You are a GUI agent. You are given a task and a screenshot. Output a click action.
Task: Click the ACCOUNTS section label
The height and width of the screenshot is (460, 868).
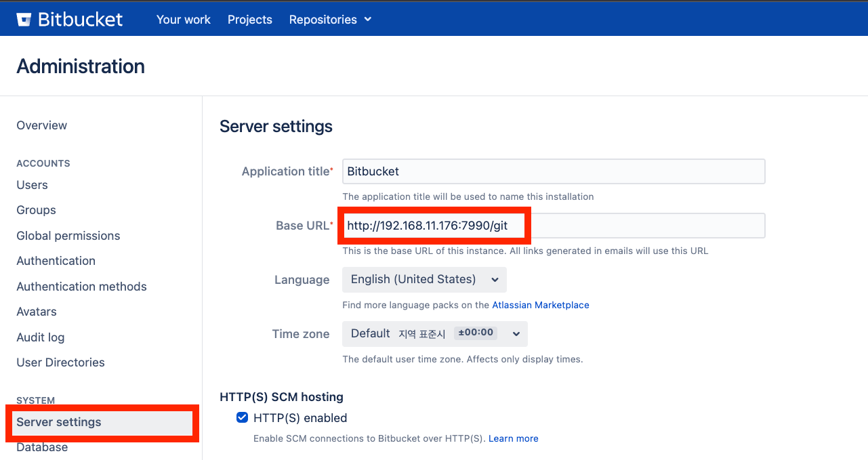coord(43,163)
